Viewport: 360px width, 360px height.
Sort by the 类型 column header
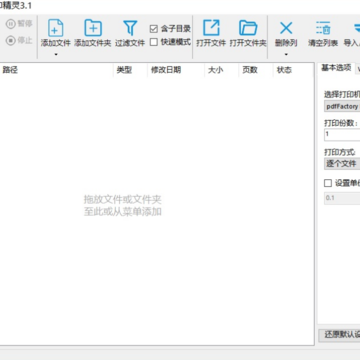(x=130, y=70)
